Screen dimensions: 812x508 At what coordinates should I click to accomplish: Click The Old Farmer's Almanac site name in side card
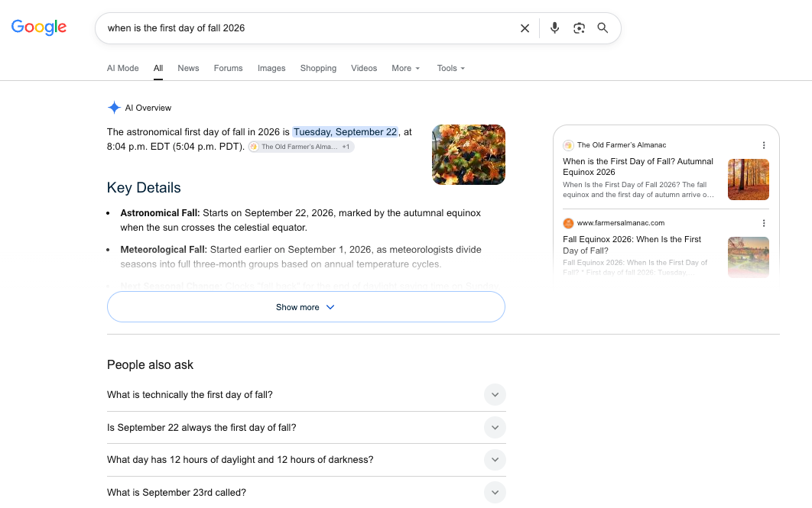tap(622, 145)
